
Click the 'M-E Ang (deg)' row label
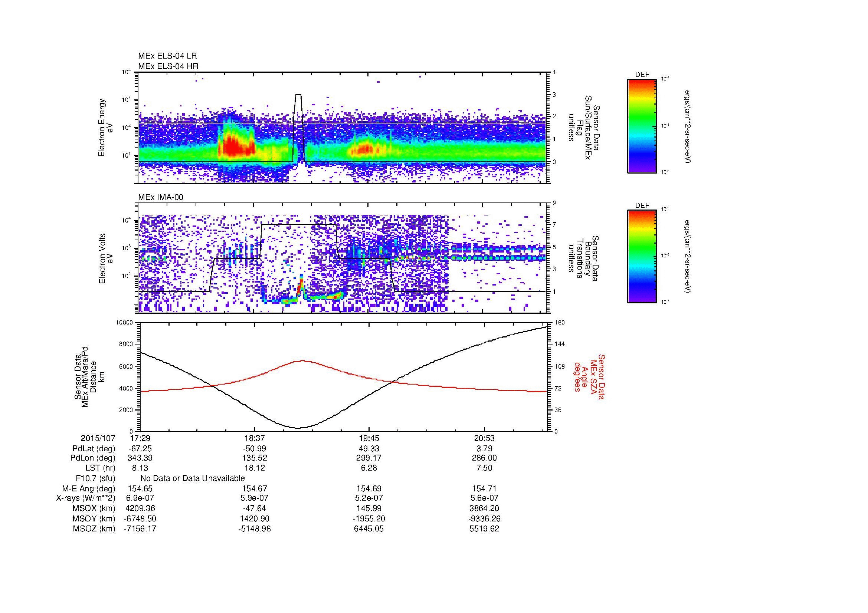tap(89, 488)
